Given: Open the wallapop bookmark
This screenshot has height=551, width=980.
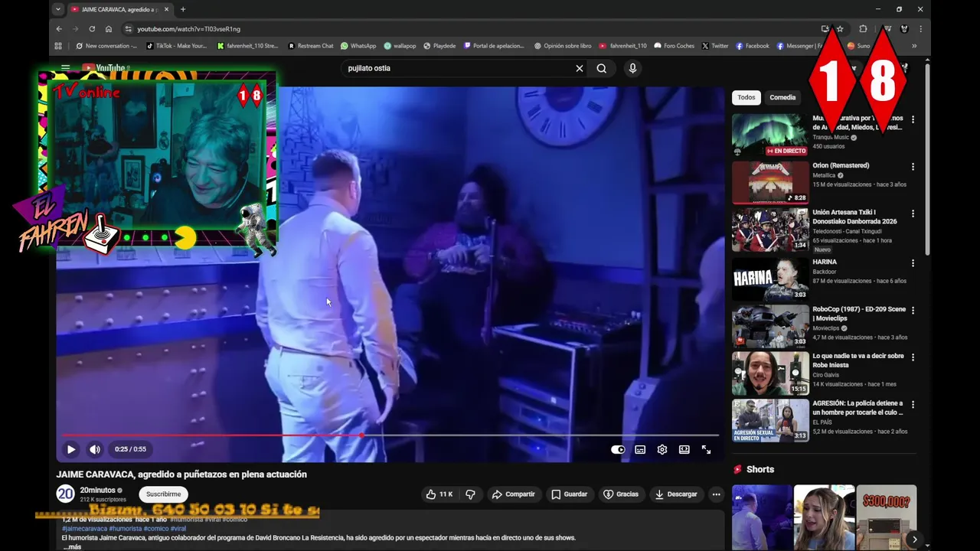Looking at the screenshot, I should pyautogui.click(x=400, y=46).
